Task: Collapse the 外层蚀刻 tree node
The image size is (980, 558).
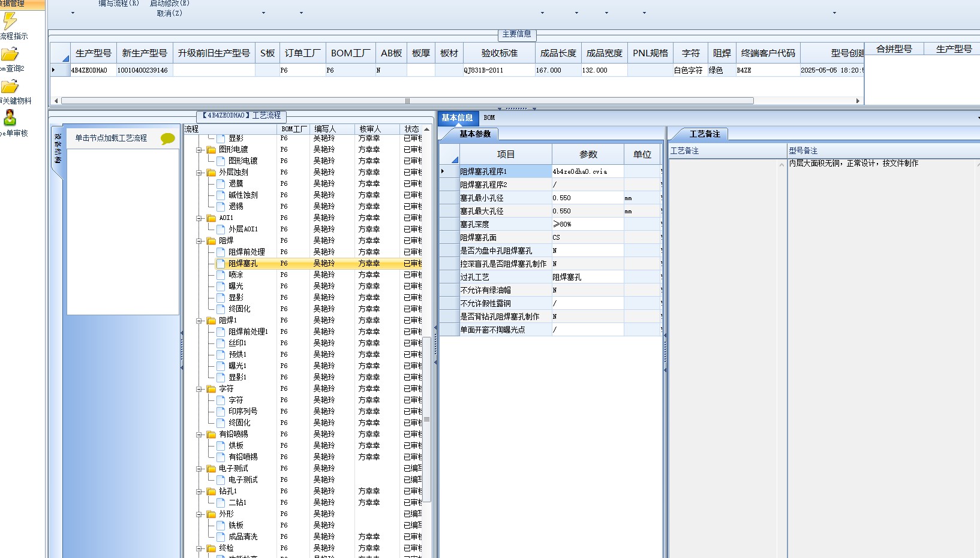Action: point(199,173)
